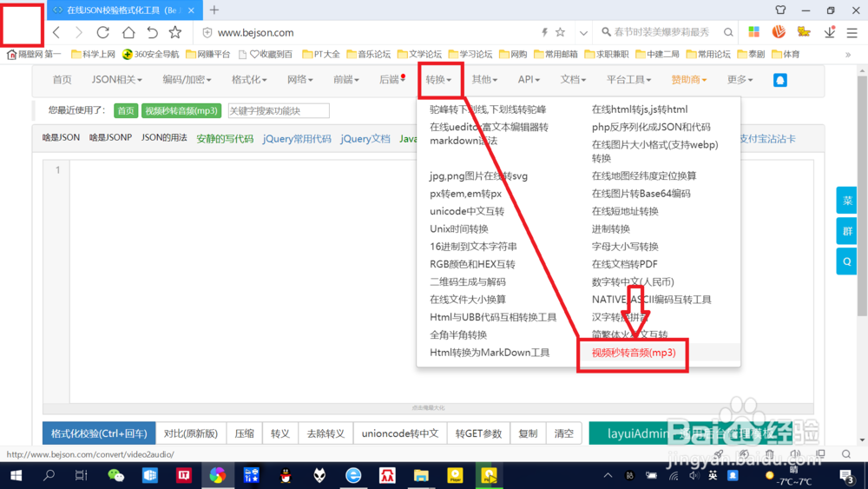Show more bookmarks with the double chevron
The image size is (868, 489).
(847, 54)
